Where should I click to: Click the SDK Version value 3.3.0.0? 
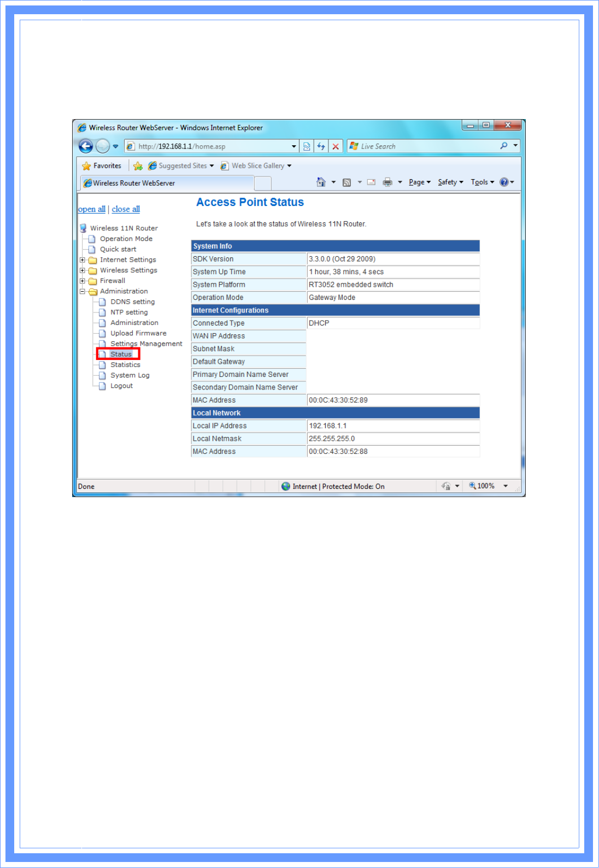[342, 259]
